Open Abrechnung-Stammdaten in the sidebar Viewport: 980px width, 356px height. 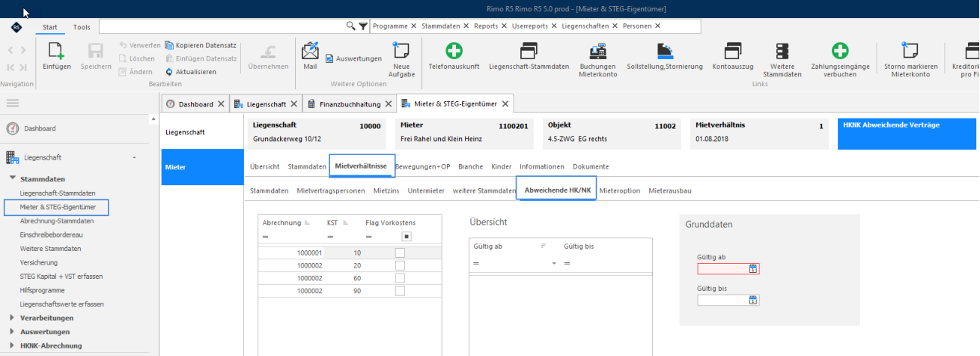pyautogui.click(x=57, y=221)
